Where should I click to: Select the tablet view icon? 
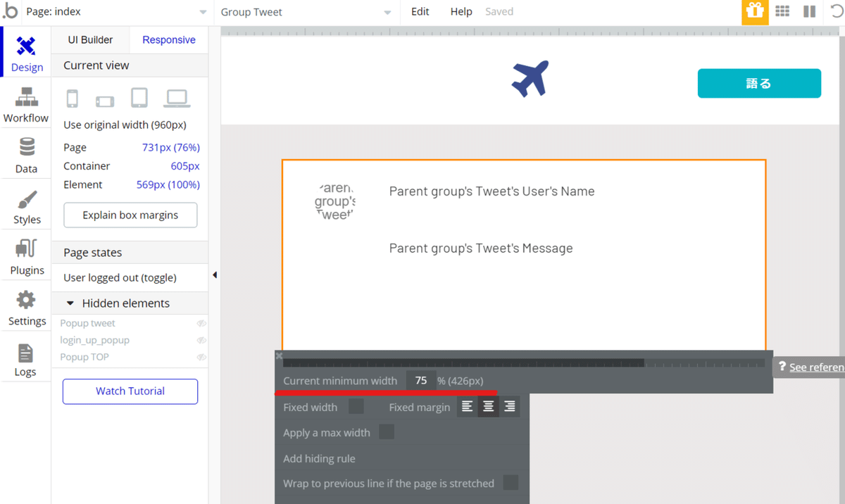pyautogui.click(x=139, y=98)
